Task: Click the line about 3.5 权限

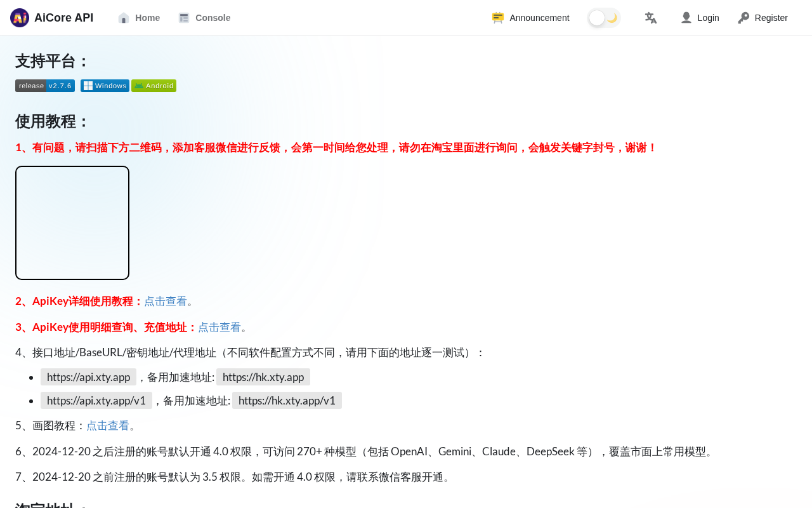Action: [x=233, y=477]
